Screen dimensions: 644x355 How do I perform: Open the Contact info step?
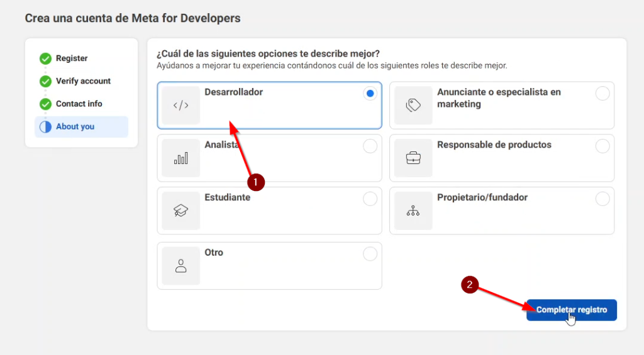(x=79, y=104)
